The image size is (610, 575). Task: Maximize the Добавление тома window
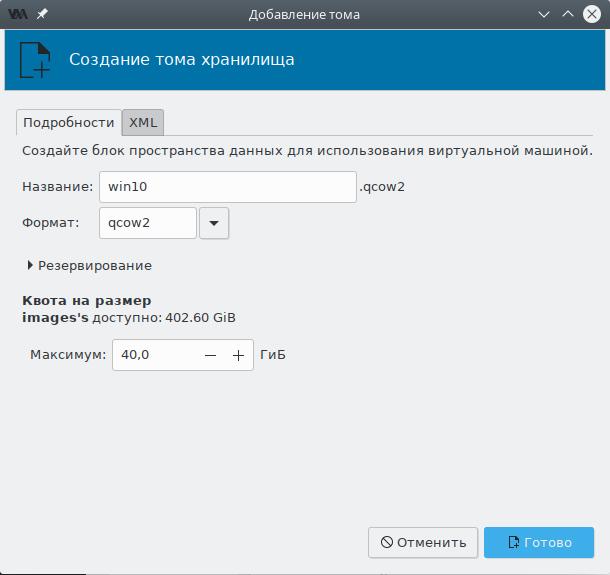tap(568, 14)
